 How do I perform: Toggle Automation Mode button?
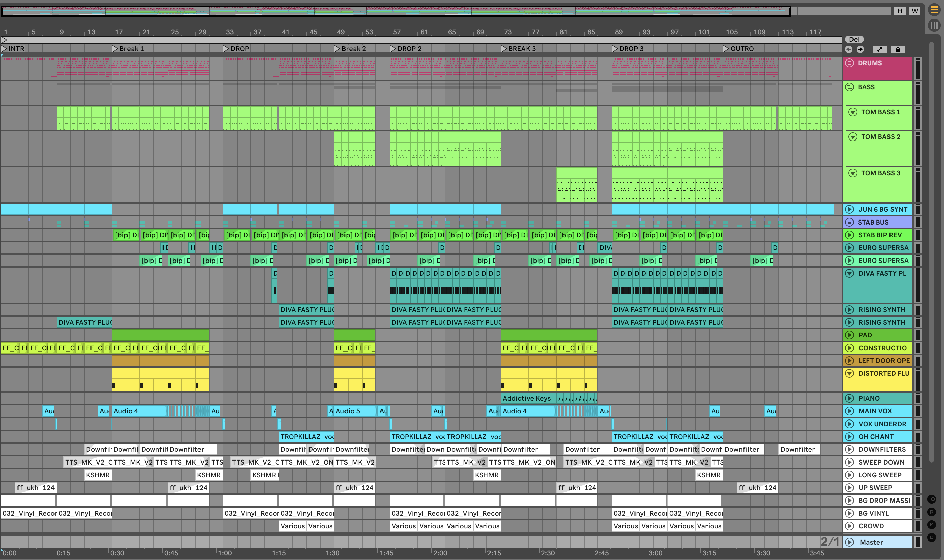pyautogui.click(x=879, y=49)
